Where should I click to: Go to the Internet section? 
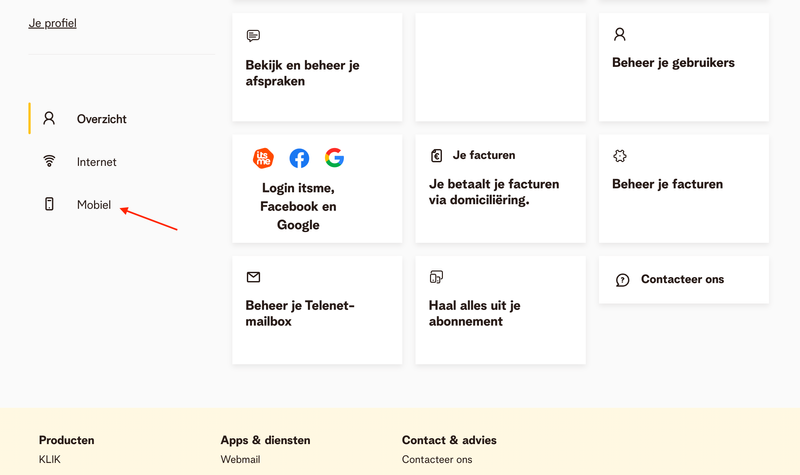tap(96, 162)
